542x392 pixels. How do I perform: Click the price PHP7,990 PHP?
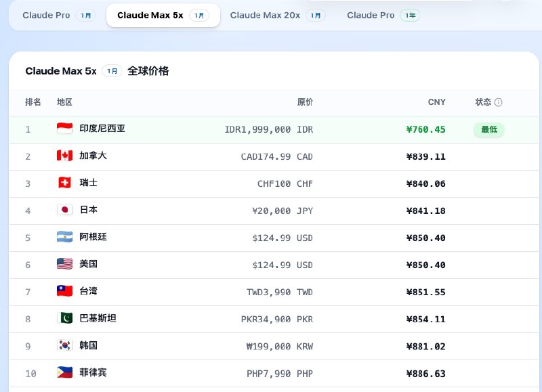280,374
